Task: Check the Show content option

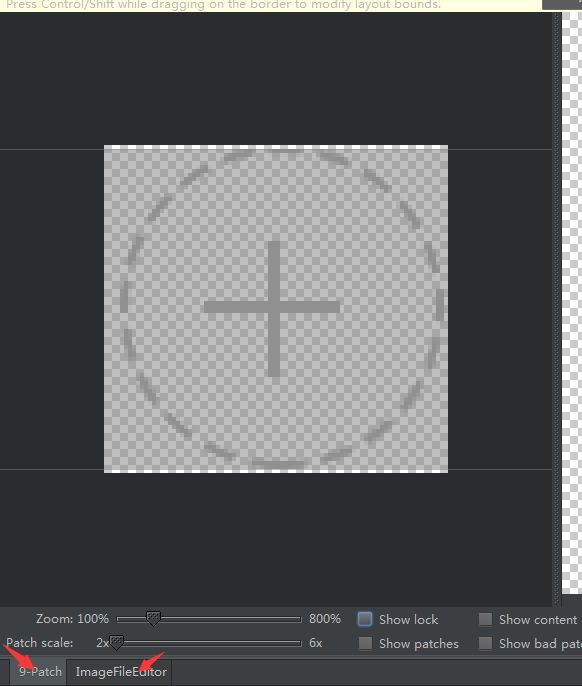Action: pos(485,619)
